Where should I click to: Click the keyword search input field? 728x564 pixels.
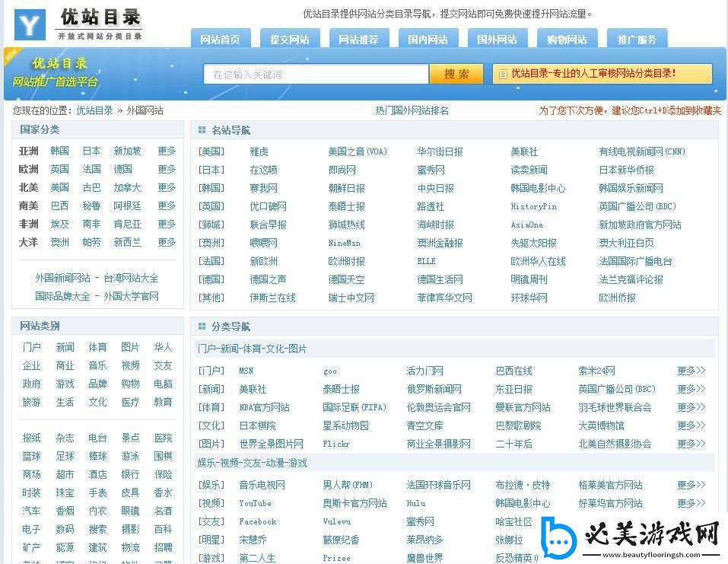(x=316, y=74)
